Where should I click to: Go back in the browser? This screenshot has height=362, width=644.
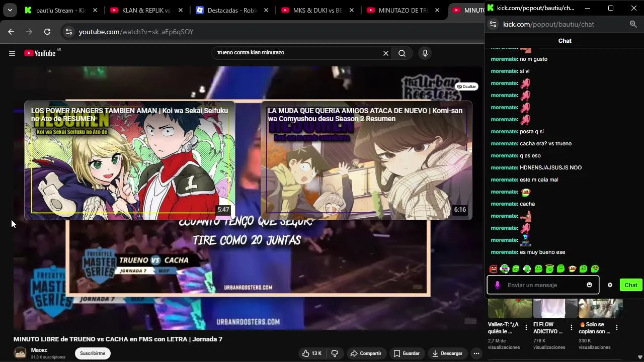pyautogui.click(x=11, y=32)
